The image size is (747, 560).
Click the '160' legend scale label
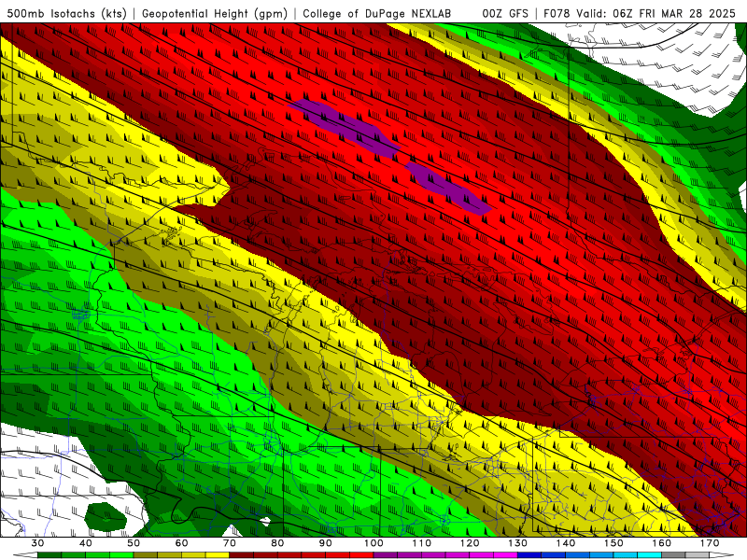662,543
